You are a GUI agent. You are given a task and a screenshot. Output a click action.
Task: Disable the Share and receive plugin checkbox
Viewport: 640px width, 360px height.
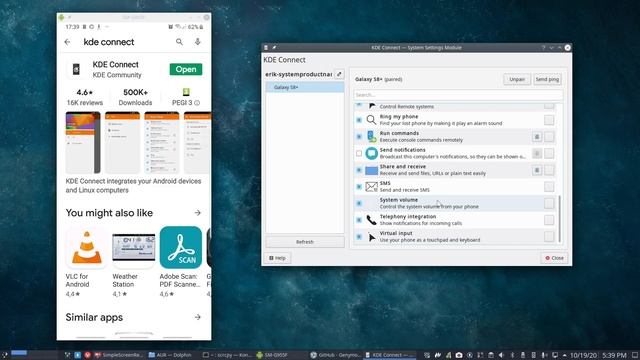pos(359,170)
